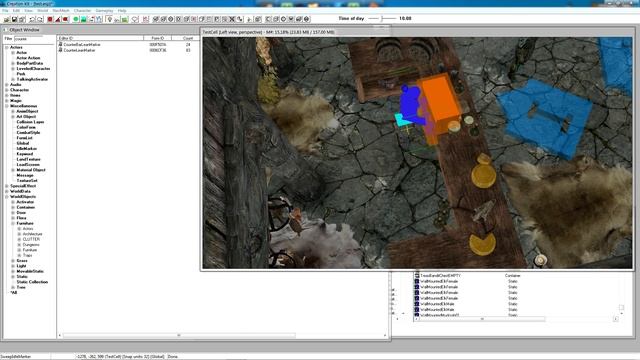Screen dimensions: 640x360
Task: Open the Gameplay menu
Action: click(x=104, y=11)
